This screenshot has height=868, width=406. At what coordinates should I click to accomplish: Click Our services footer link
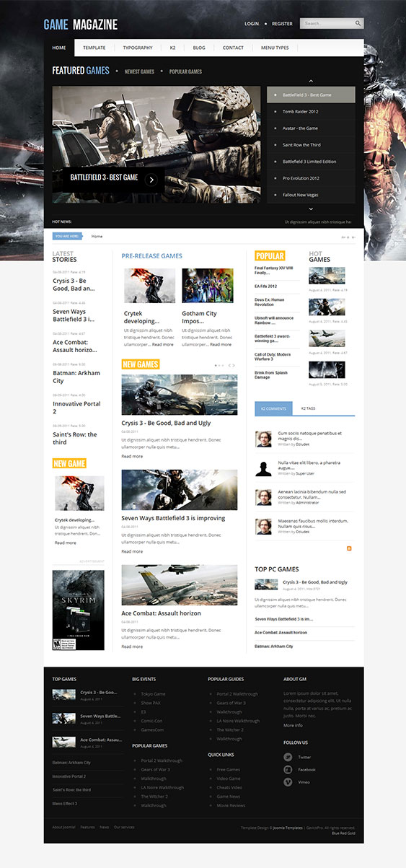click(124, 827)
